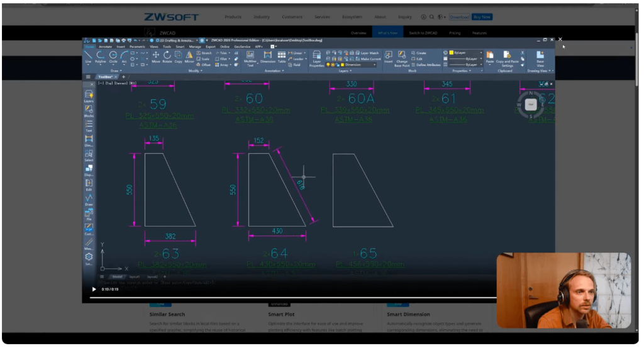The width and height of the screenshot is (644, 348).
Task: Toggle the layer on/off lightbulb icon
Action: point(329,65)
